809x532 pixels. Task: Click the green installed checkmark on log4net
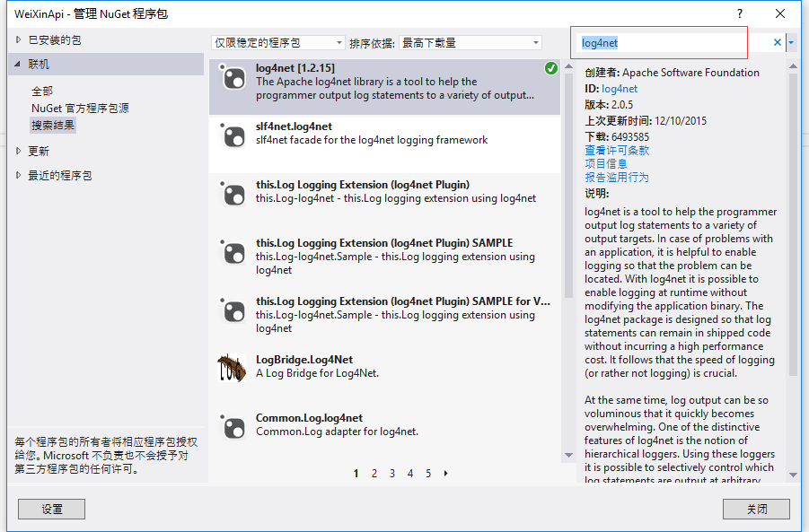pyautogui.click(x=551, y=68)
